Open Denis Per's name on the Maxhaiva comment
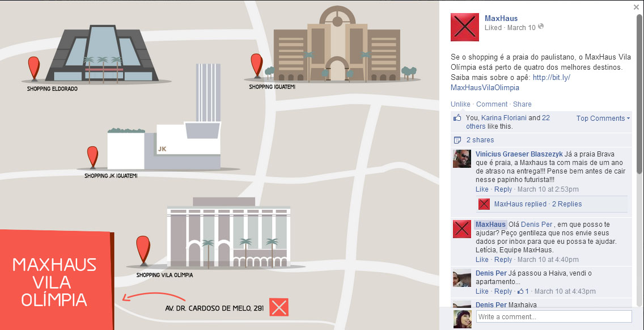Screen dimensions: 644x330 [491, 305]
